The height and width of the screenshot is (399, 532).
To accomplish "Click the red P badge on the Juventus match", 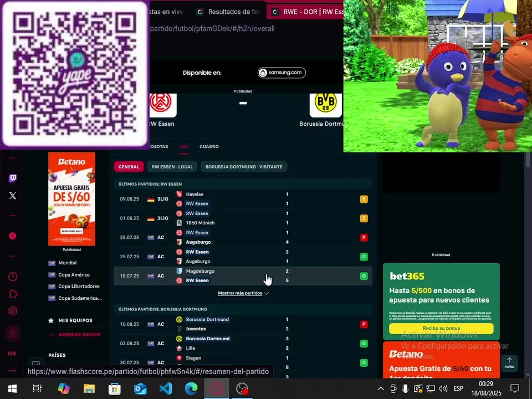I will pyautogui.click(x=364, y=324).
